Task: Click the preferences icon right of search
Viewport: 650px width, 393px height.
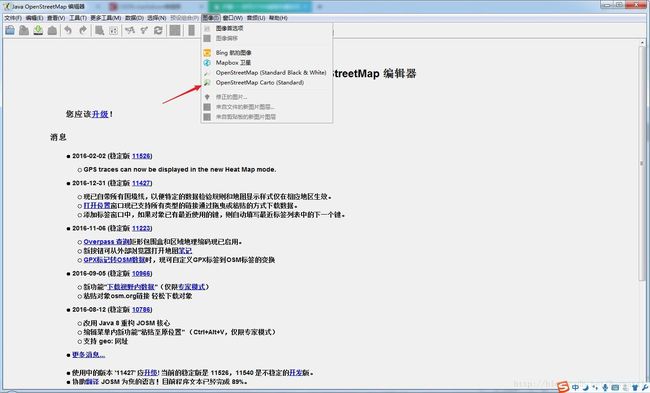Action: 114,30
